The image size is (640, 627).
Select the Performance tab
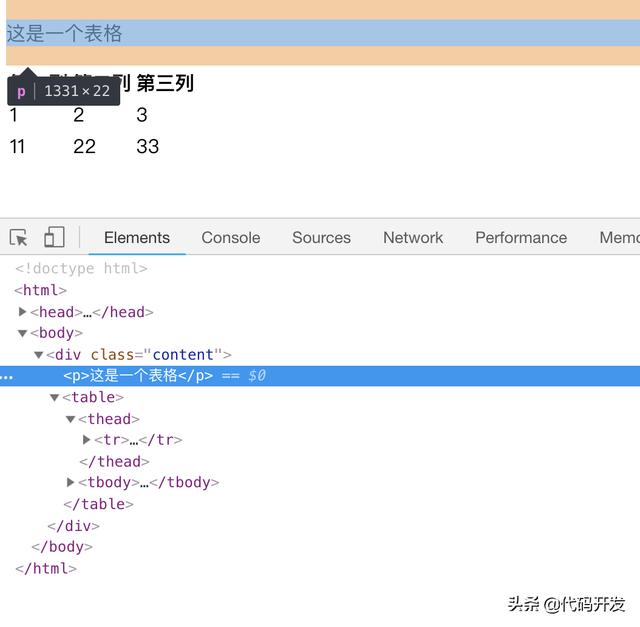[521, 238]
